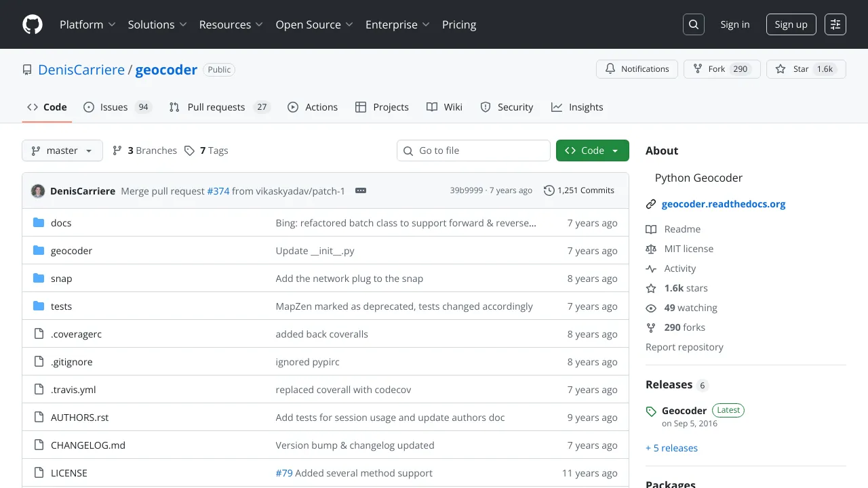868x488 pixels.
Task: Open the Insights tab
Action: coord(577,107)
